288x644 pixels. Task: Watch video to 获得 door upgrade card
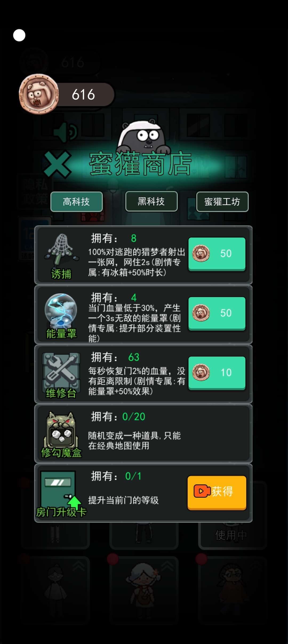[217, 493]
